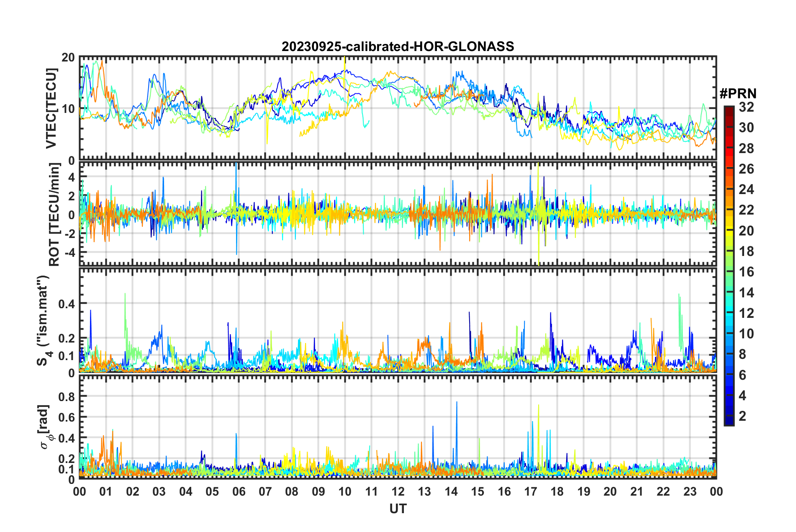Image resolution: width=796 pixels, height=532 pixels.
Task: Click S4 y-axis tick label 0.2
Action: pos(67,338)
